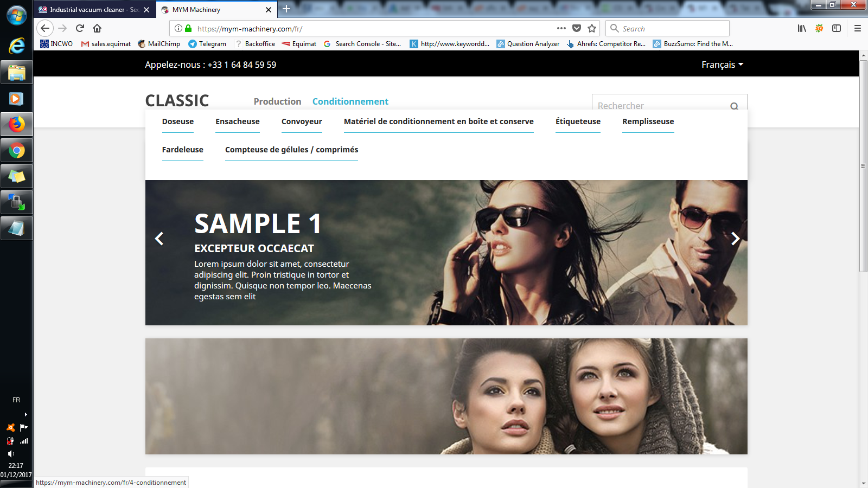Save page to Pocket
The image size is (868, 488).
pos(577,28)
